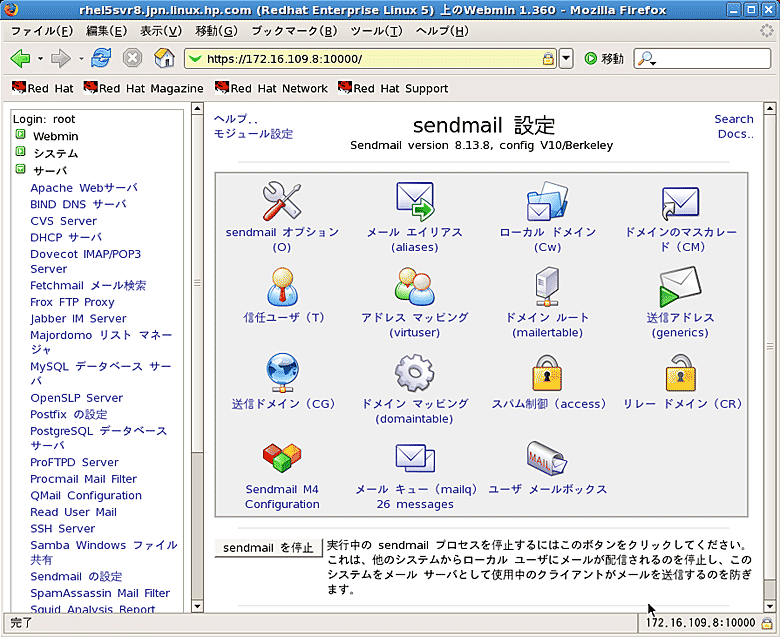Viewport: 780px width, 637px height.
Task: Open CVS Server in sidebar
Action: (63, 221)
